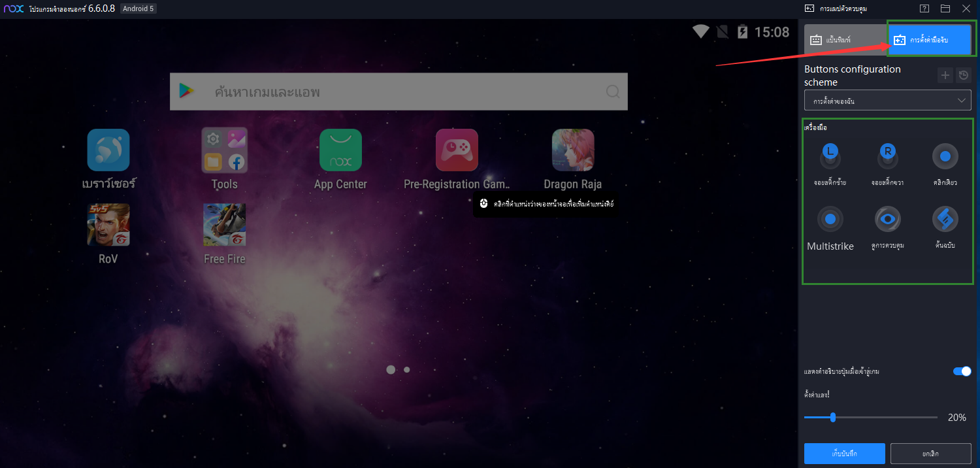Click the blue save button

point(844,453)
